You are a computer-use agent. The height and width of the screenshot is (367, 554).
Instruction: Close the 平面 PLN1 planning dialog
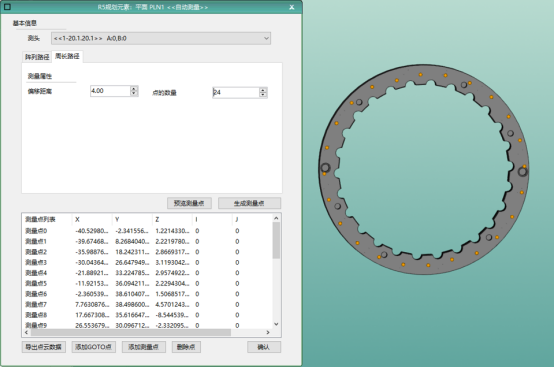point(292,7)
